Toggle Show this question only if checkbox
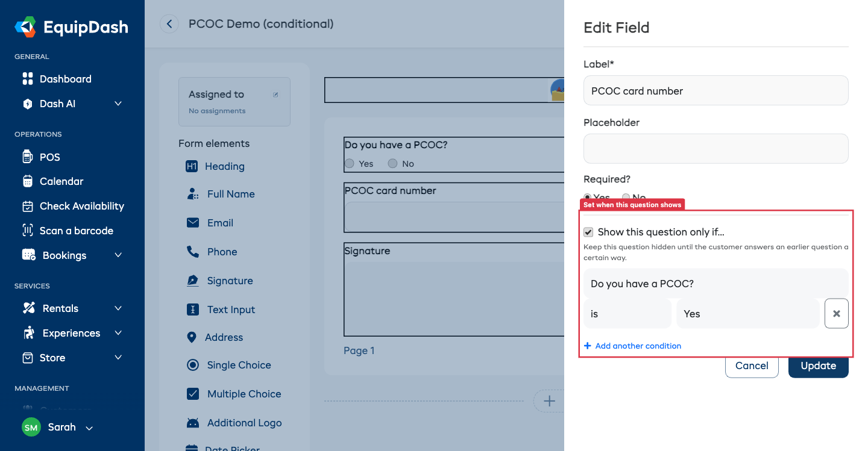The image size is (868, 451). 588,232
